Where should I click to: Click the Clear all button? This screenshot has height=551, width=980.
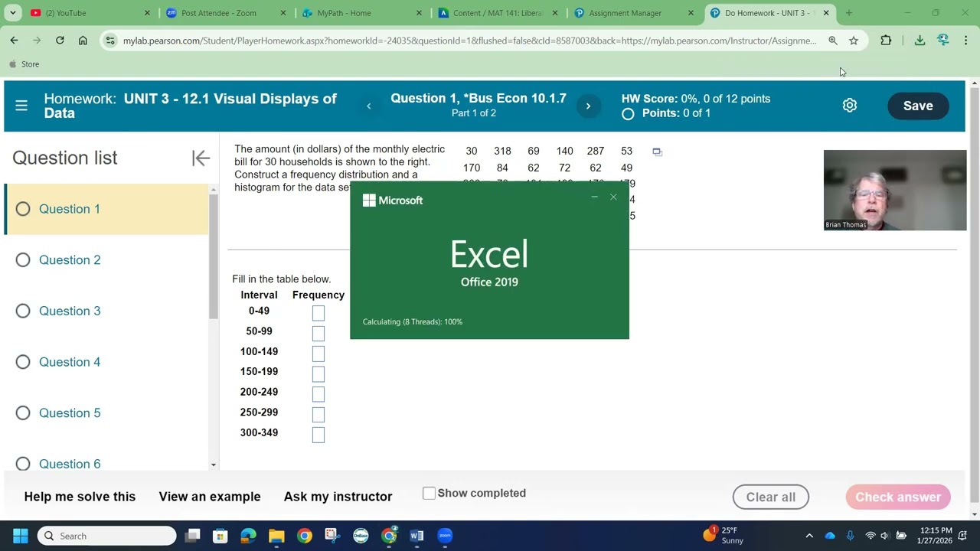pyautogui.click(x=771, y=497)
